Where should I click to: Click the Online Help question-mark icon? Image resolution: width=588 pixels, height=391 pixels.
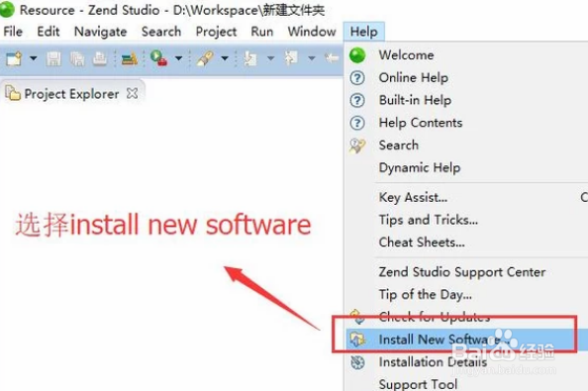[357, 77]
